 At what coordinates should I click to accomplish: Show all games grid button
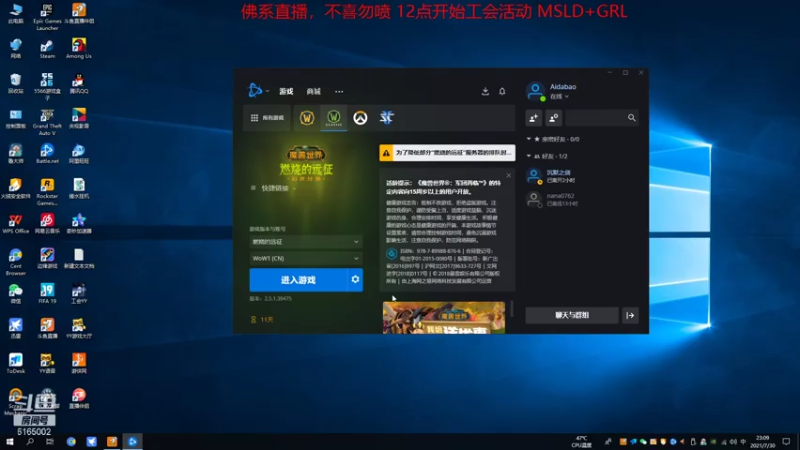[267, 118]
